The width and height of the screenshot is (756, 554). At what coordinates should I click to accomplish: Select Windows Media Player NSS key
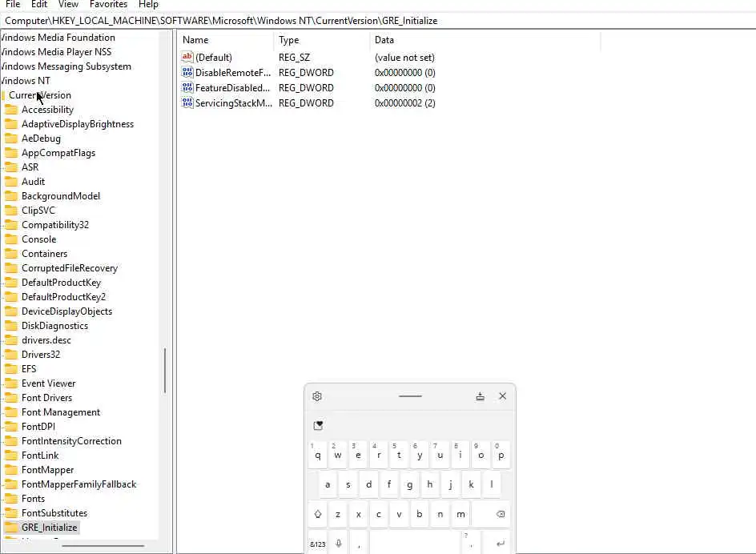56,51
